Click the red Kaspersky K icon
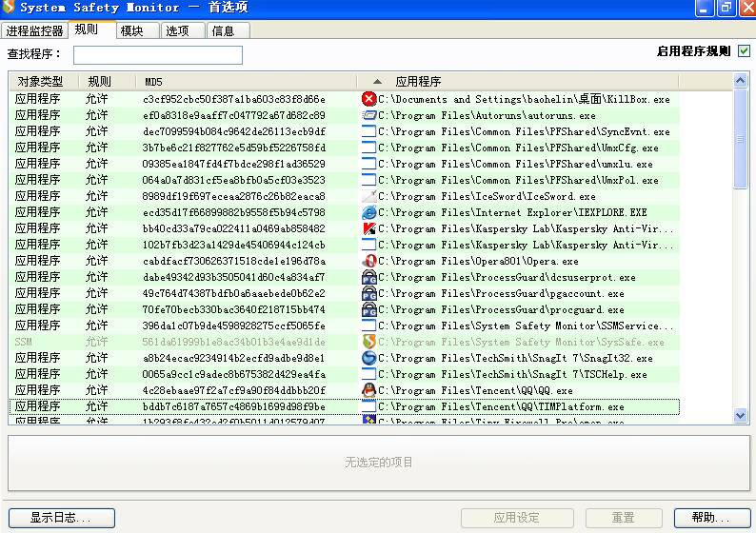The height and width of the screenshot is (533, 756). (x=368, y=229)
